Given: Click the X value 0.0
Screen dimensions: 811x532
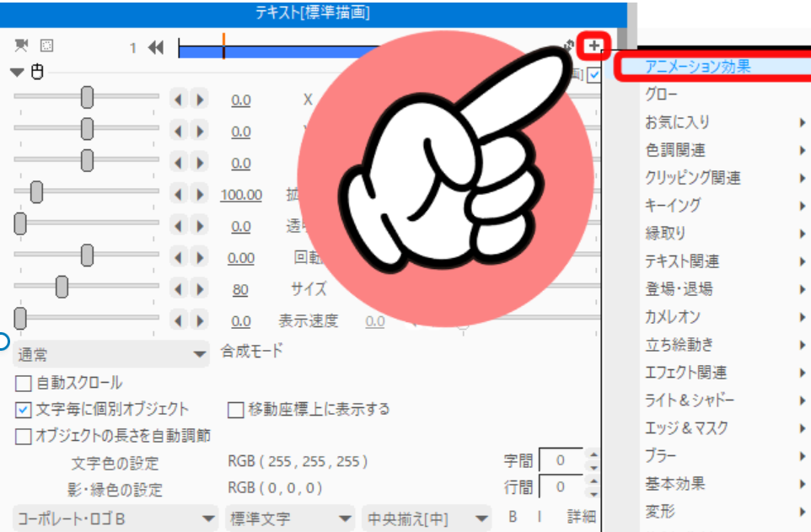Looking at the screenshot, I should [241, 99].
